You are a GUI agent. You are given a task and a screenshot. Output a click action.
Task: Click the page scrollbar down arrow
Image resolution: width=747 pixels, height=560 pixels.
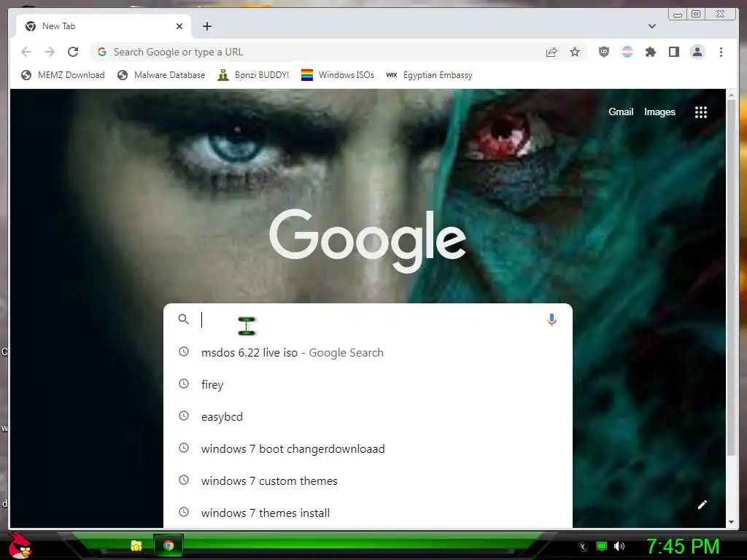731,522
